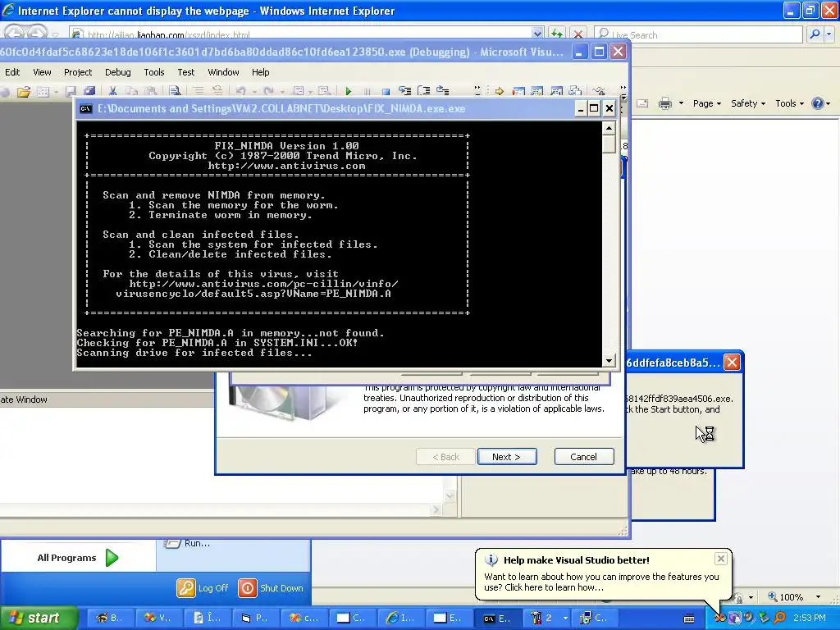Click the Windows start button
Screen dimensions: 840x630
[39, 618]
